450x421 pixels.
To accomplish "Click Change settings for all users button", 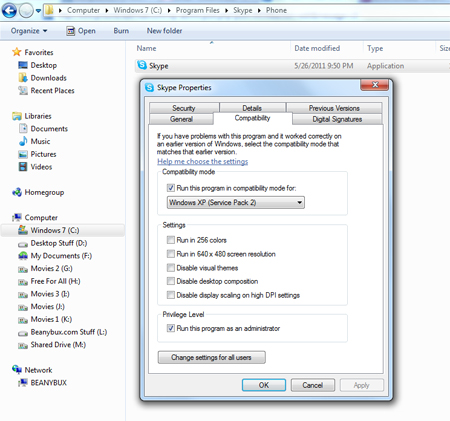I will pos(211,357).
